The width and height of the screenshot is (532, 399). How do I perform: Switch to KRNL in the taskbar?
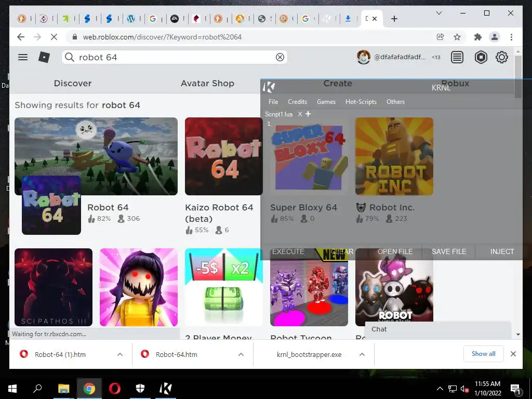[x=166, y=389]
